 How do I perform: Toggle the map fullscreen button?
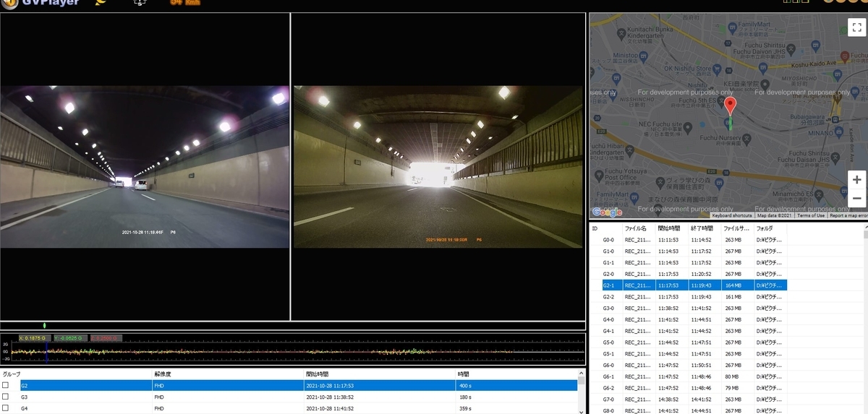pos(856,27)
